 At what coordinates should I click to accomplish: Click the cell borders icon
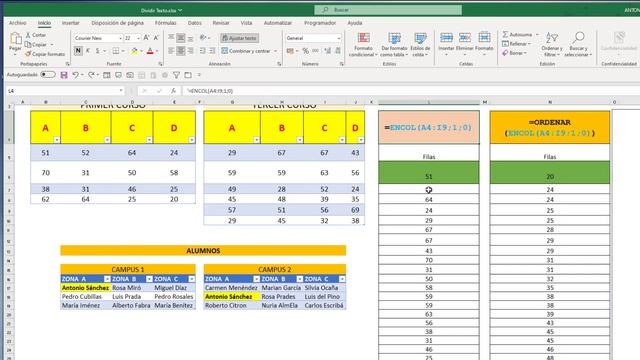point(116,51)
